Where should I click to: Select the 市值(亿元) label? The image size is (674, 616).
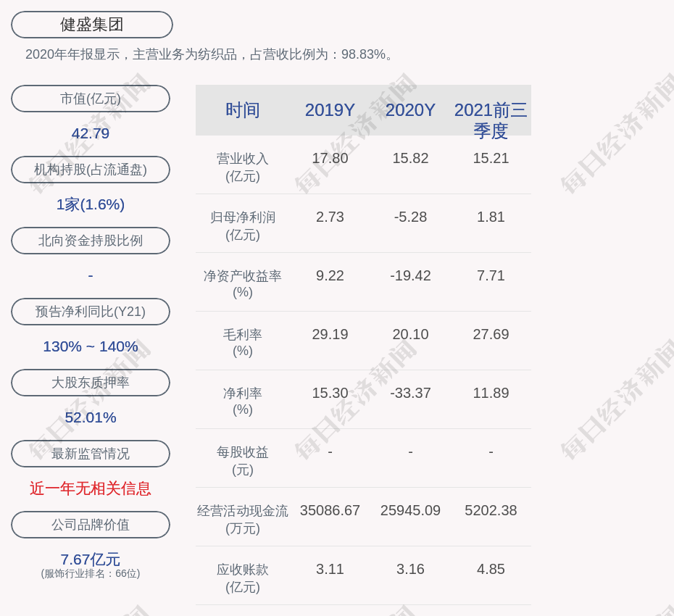point(91,99)
